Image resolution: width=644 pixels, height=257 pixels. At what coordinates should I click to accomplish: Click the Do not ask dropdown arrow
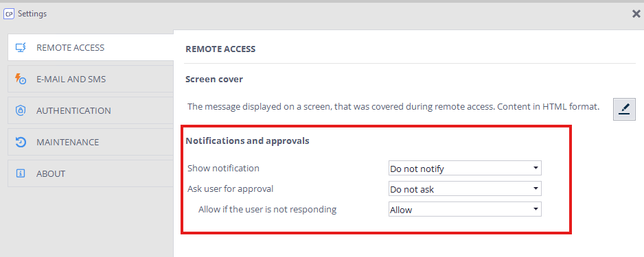pyautogui.click(x=535, y=188)
